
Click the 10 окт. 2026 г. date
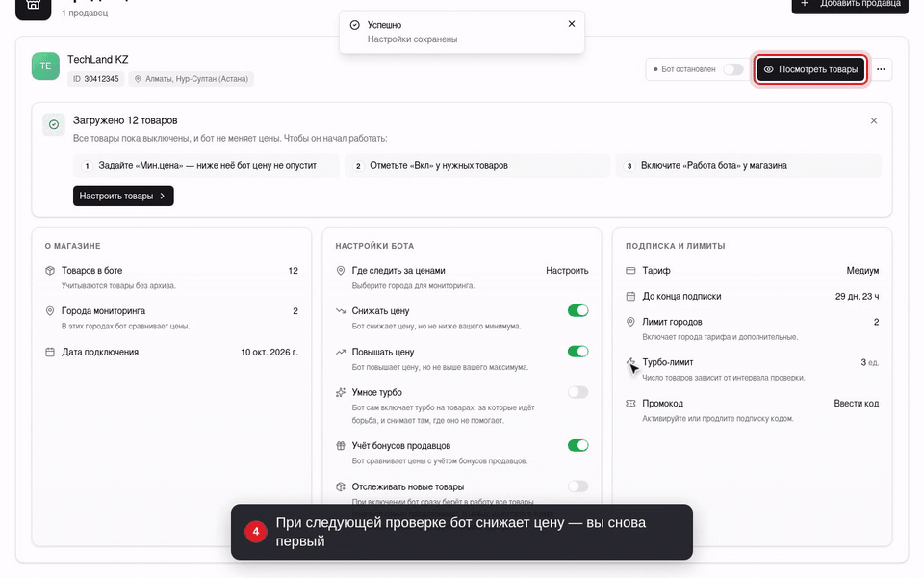pos(269,353)
